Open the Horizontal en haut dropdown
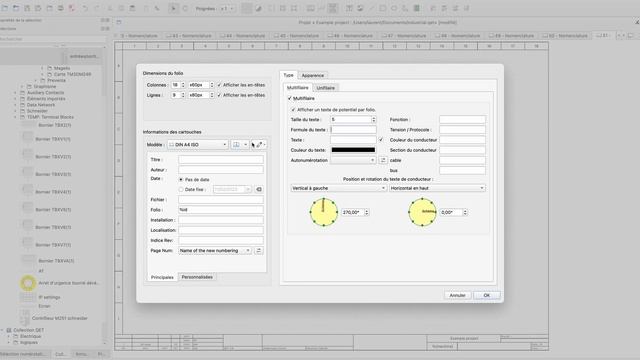This screenshot has width=640, height=360. (x=437, y=188)
